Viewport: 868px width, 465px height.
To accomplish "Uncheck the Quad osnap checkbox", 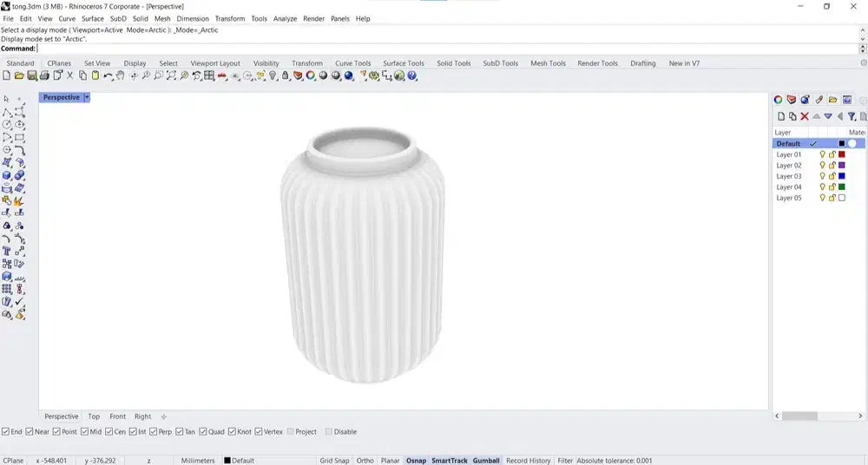I will (x=203, y=432).
